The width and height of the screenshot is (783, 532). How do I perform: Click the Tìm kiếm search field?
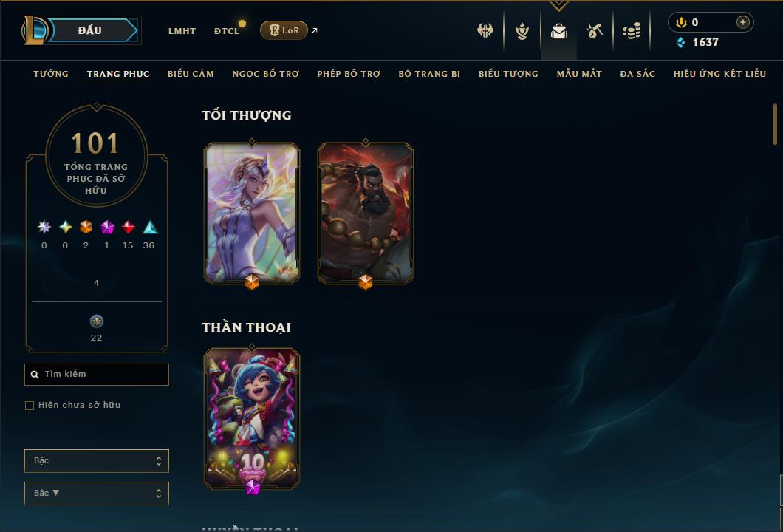(x=96, y=374)
